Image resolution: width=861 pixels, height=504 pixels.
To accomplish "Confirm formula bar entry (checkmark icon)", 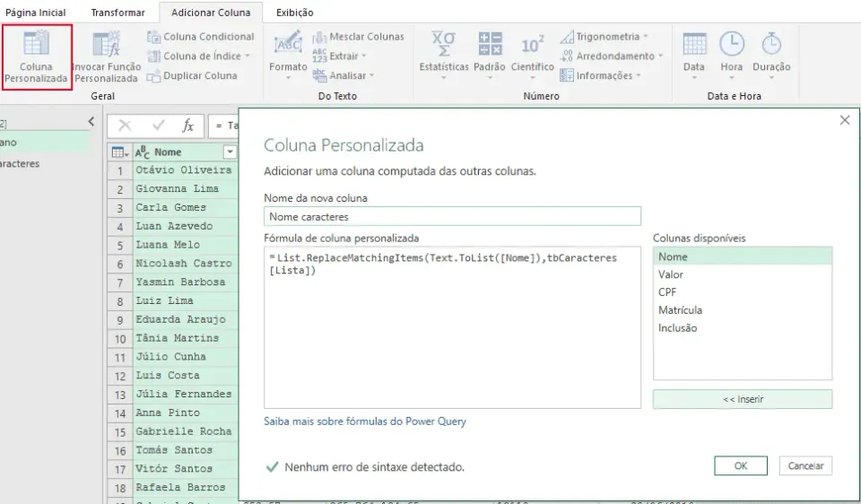I will pos(159,126).
